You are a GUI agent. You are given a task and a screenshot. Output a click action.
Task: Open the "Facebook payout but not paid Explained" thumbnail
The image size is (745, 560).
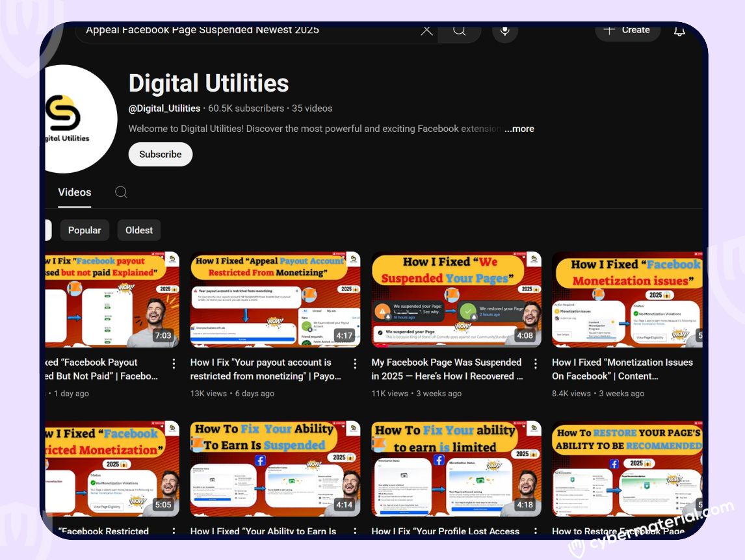click(112, 299)
